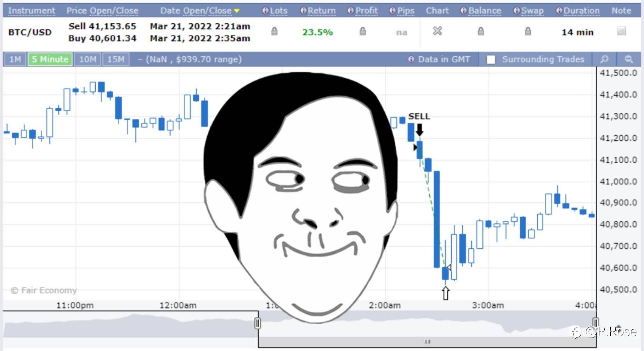Sort by the Duration column header
Viewport: 644px width, 351px height.
[581, 11]
